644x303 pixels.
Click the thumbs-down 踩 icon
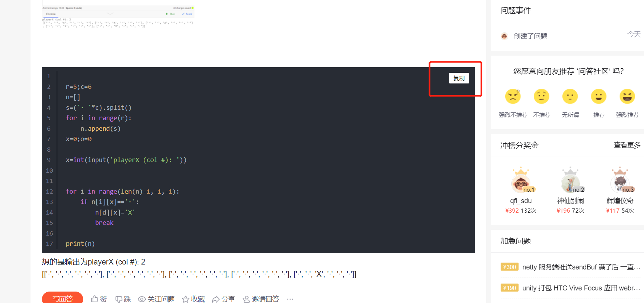click(x=119, y=299)
